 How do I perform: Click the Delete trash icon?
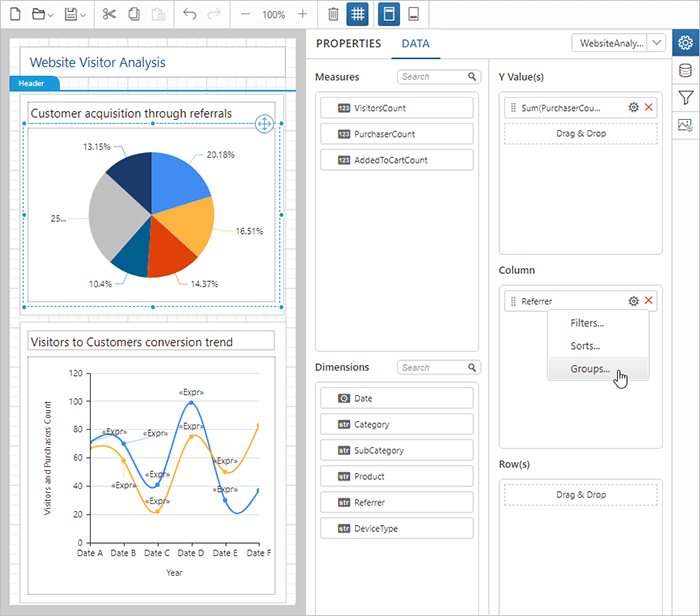(x=333, y=14)
